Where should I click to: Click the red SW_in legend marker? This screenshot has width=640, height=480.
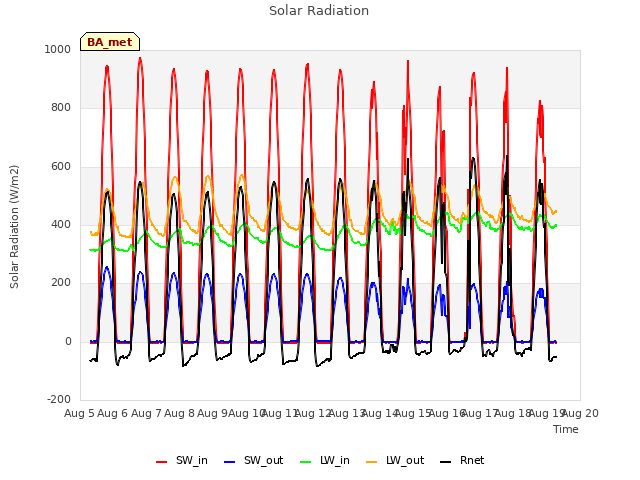click(162, 462)
